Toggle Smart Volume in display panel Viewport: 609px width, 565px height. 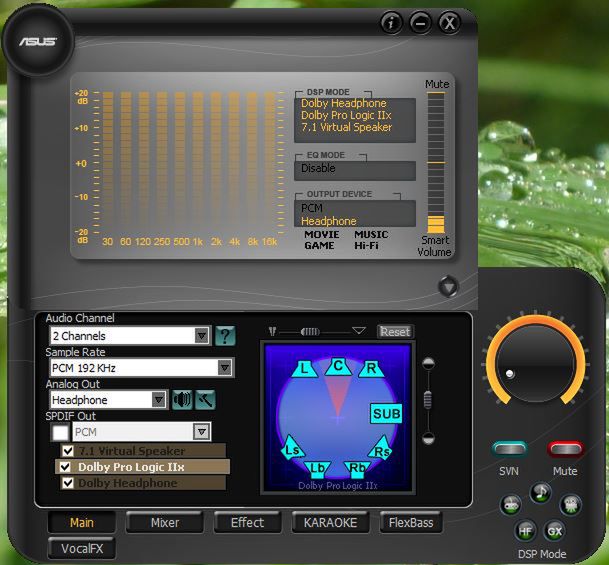(x=435, y=246)
